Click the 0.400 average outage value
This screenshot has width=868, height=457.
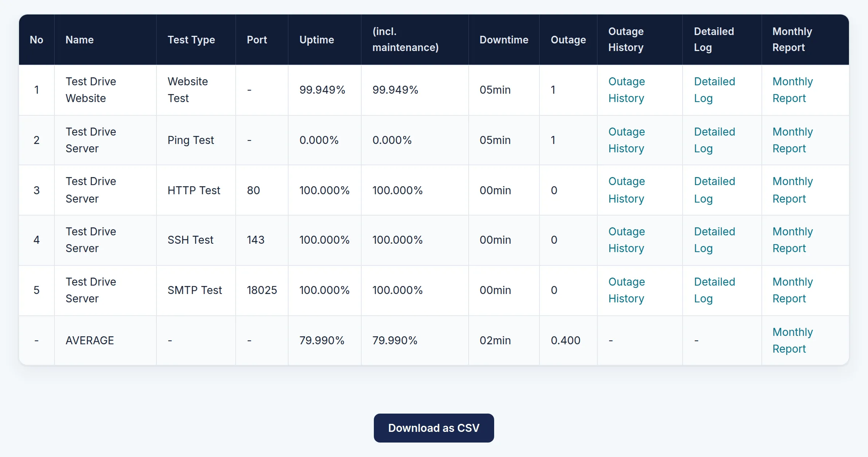click(565, 340)
